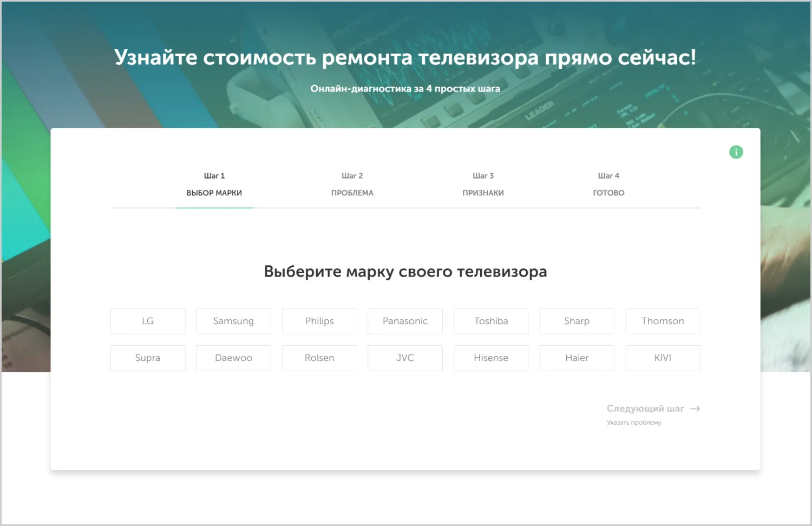Click the Онлайн-диагностика за 4 простых шага subtitle
812x526 pixels.
pyautogui.click(x=405, y=89)
